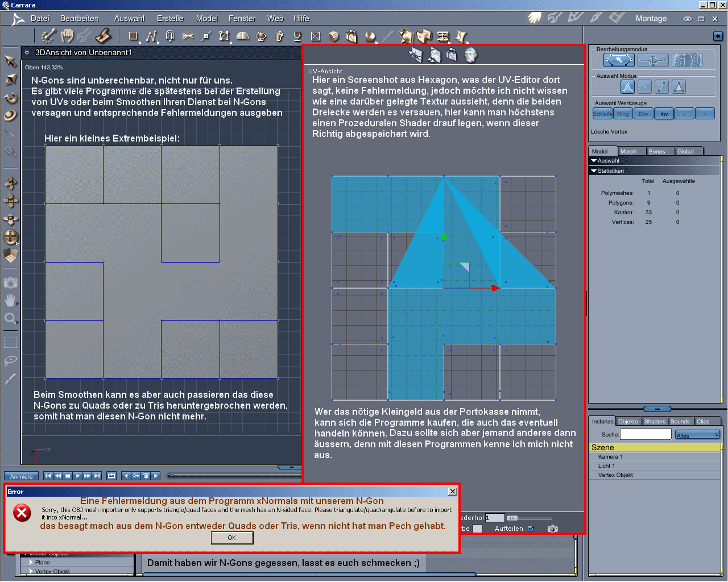Toggle the checkbox left of Aufteilen label
This screenshot has height=582, width=728.
(x=478, y=529)
